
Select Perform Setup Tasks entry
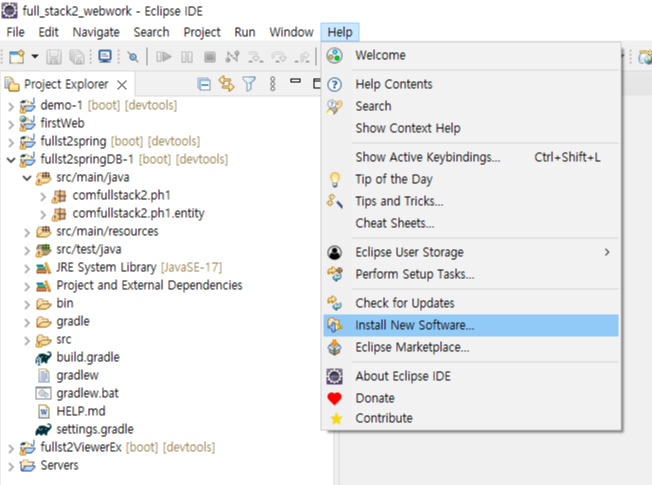coord(471,275)
